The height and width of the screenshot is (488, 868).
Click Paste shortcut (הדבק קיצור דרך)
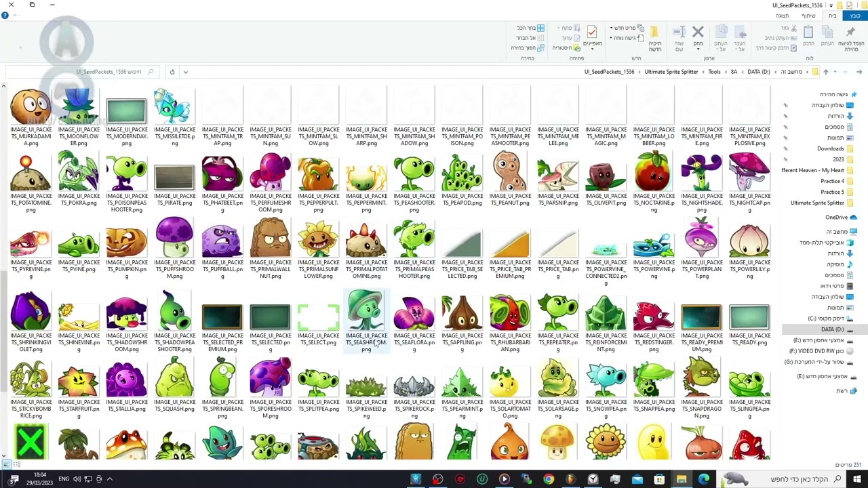(x=776, y=48)
